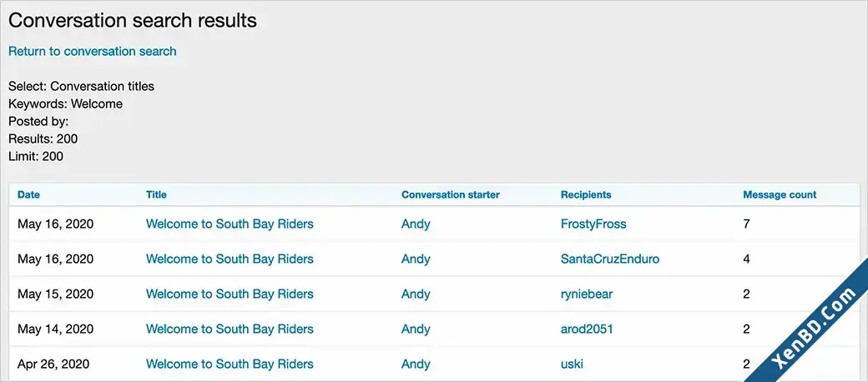This screenshot has width=868, height=382.
Task: Sort by Conversation starter column header
Action: point(451,194)
